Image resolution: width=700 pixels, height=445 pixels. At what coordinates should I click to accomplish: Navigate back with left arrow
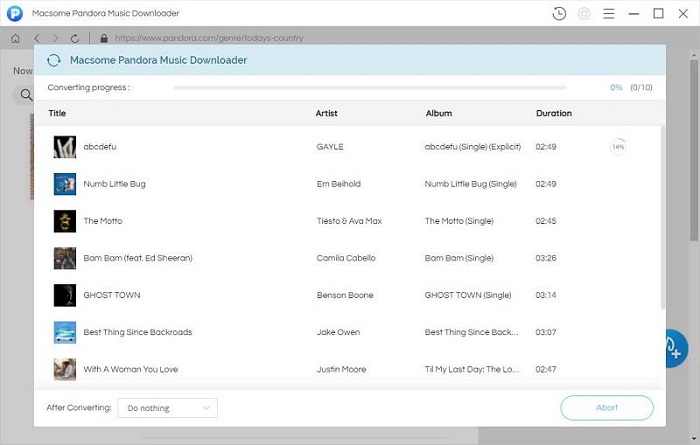coord(36,38)
